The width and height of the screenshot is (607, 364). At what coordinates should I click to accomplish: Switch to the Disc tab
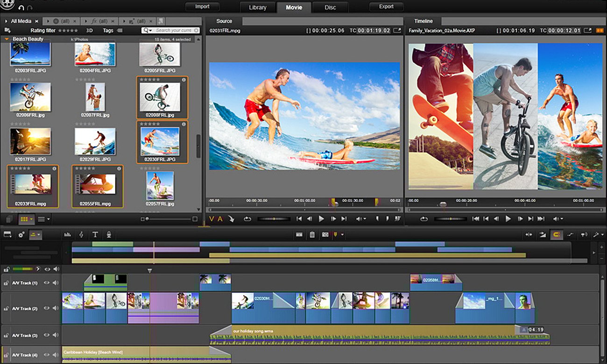331,7
